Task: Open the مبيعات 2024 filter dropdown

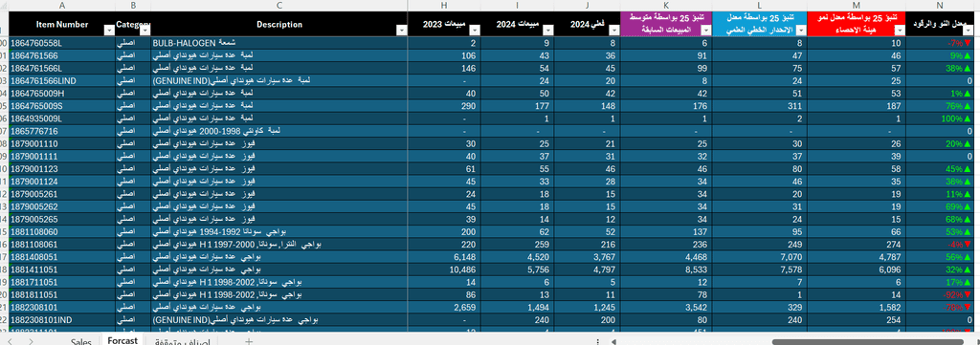Action: 548,30
